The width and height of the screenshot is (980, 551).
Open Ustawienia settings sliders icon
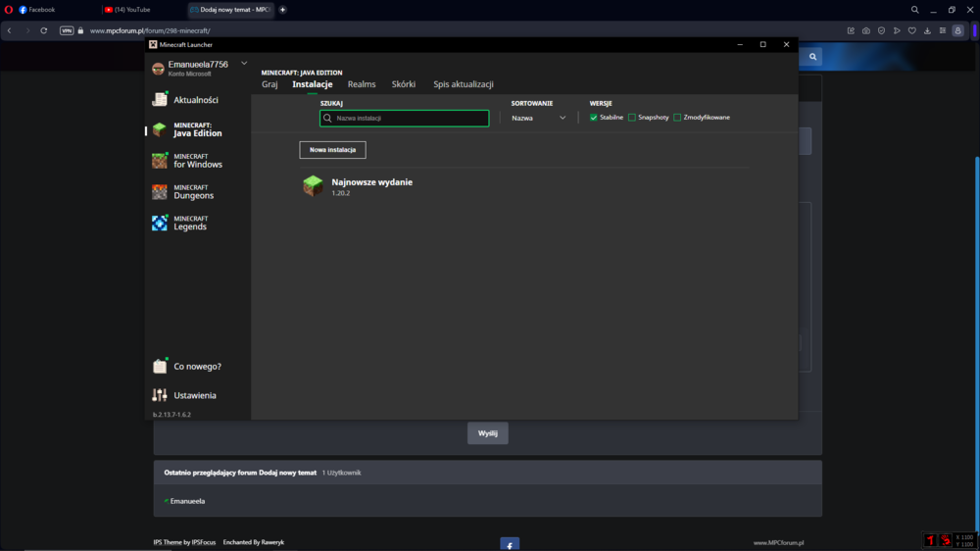coord(160,395)
